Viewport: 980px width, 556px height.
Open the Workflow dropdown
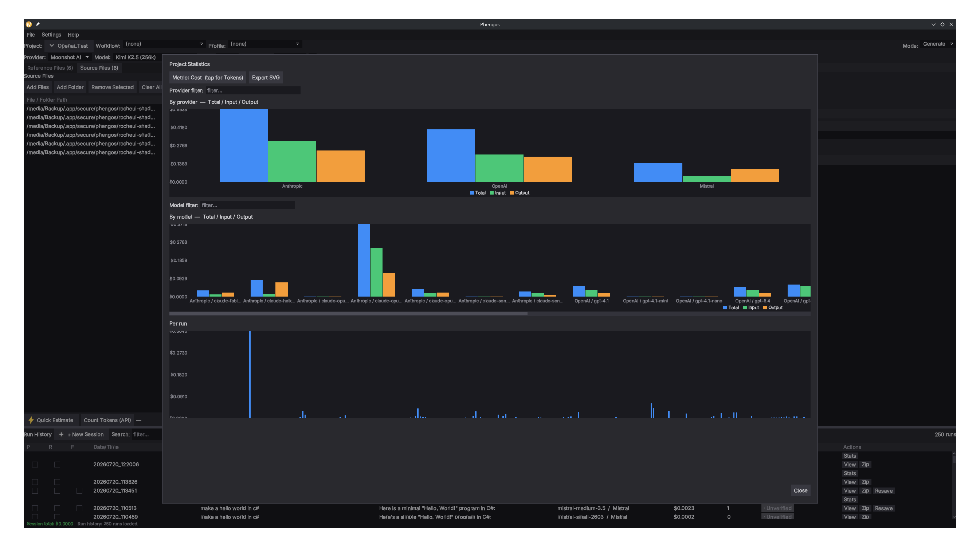pos(164,44)
